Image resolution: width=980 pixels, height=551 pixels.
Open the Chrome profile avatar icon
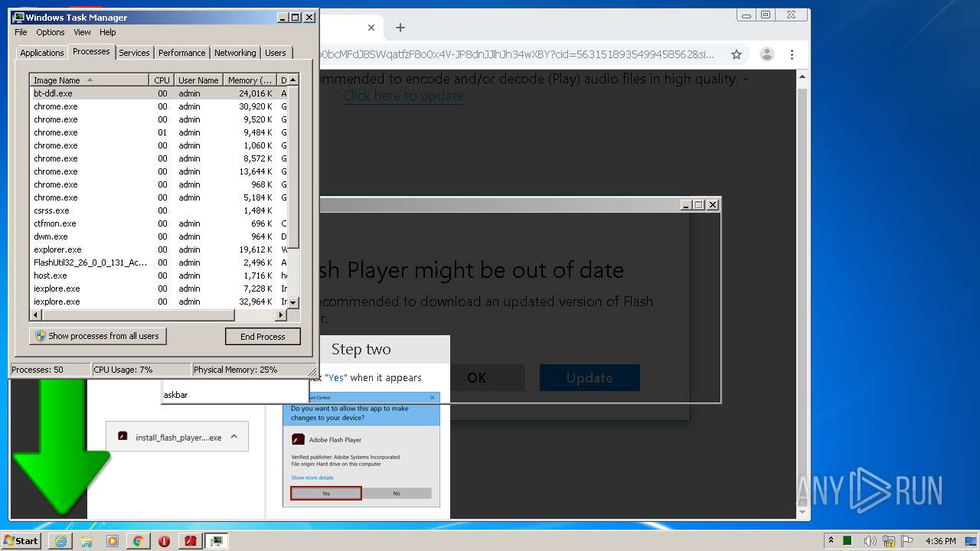[766, 54]
